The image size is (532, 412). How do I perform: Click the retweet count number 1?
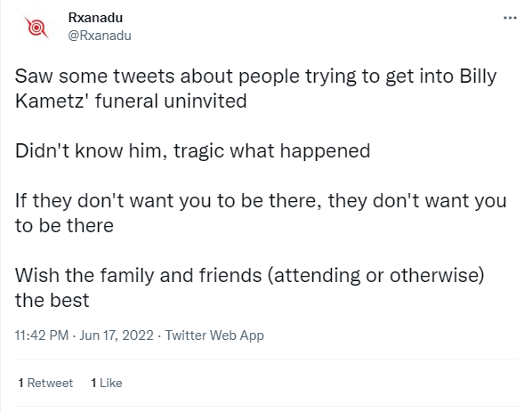(21, 383)
